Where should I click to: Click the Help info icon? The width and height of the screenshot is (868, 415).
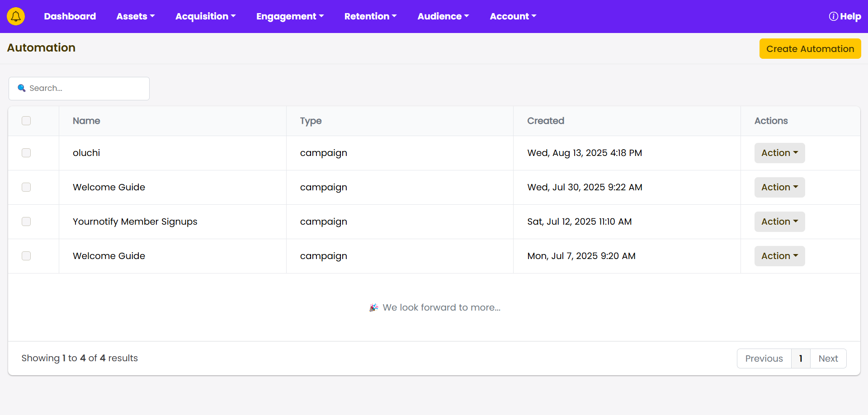coord(833,16)
